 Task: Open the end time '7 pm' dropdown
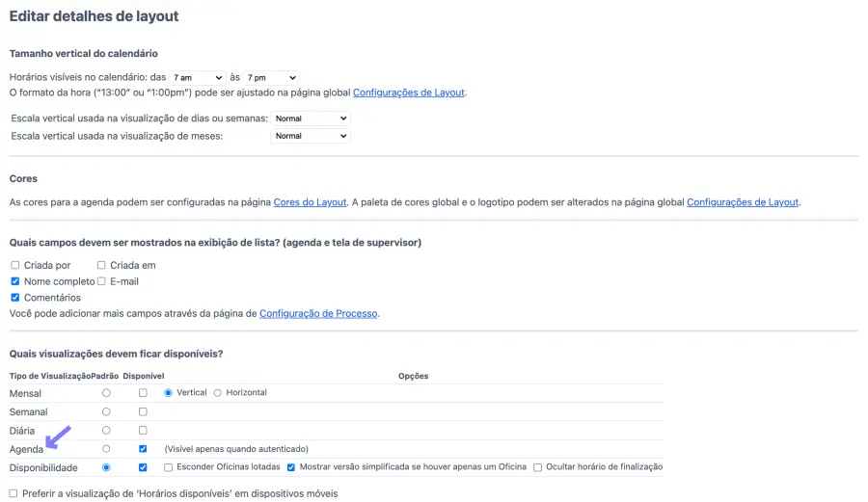coord(270,77)
